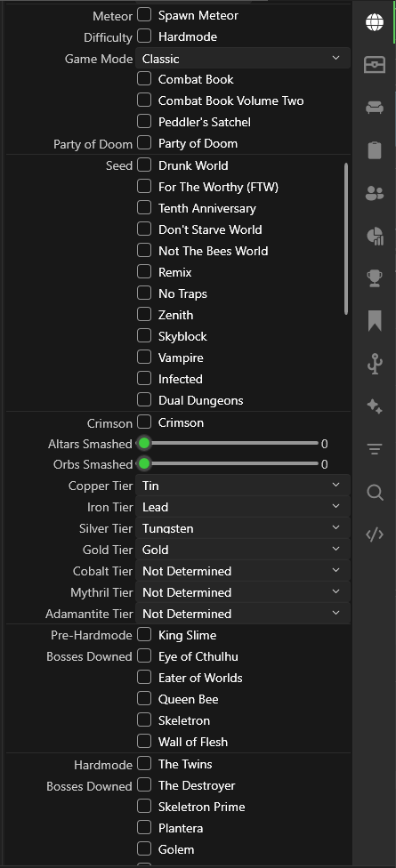The image size is (396, 868).
Task: Enable For The Worthy (FTW) seed
Action: (x=144, y=187)
